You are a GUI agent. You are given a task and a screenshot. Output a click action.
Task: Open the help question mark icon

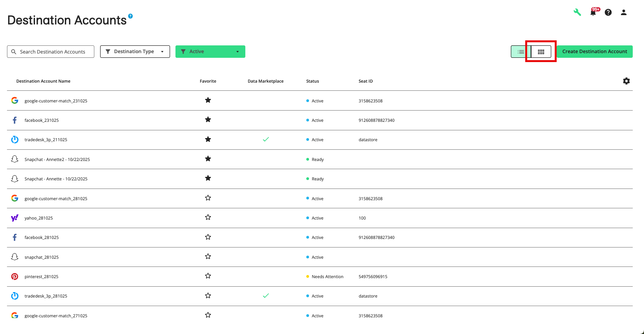tap(608, 12)
